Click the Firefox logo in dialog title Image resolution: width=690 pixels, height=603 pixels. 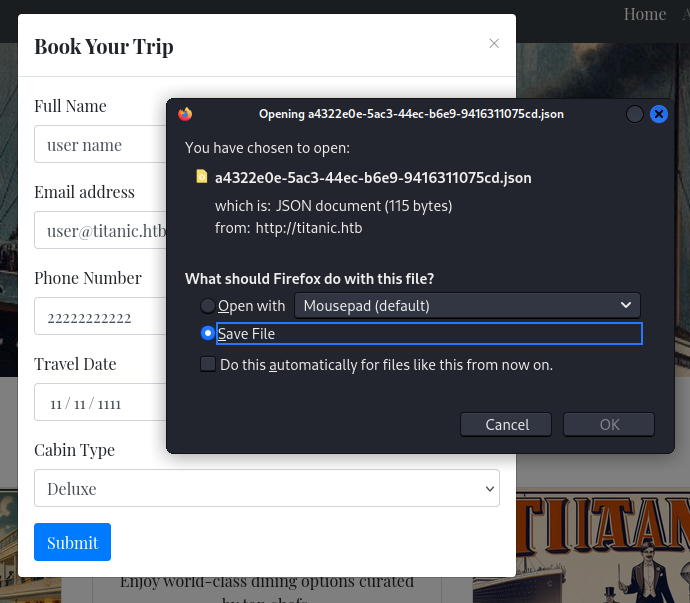[185, 114]
